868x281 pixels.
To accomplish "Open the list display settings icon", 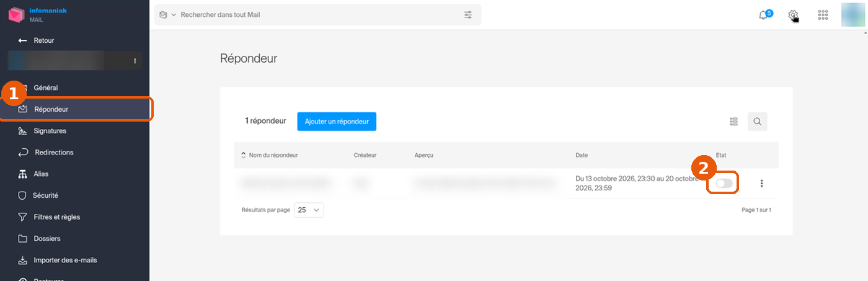I will (734, 122).
